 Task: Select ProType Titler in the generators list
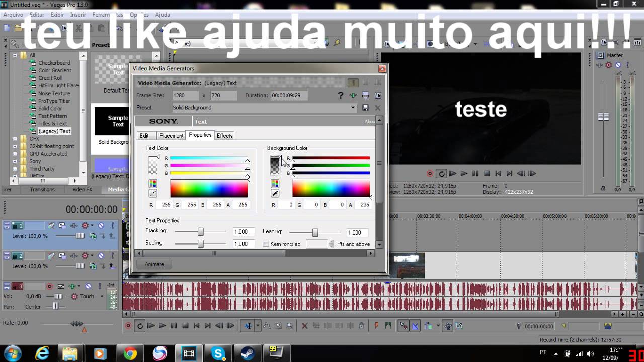tap(54, 101)
